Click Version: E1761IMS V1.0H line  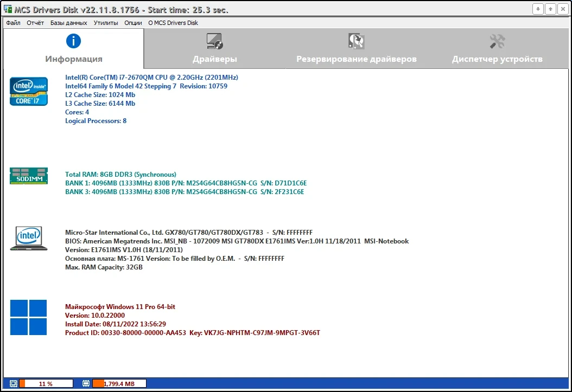(x=124, y=250)
